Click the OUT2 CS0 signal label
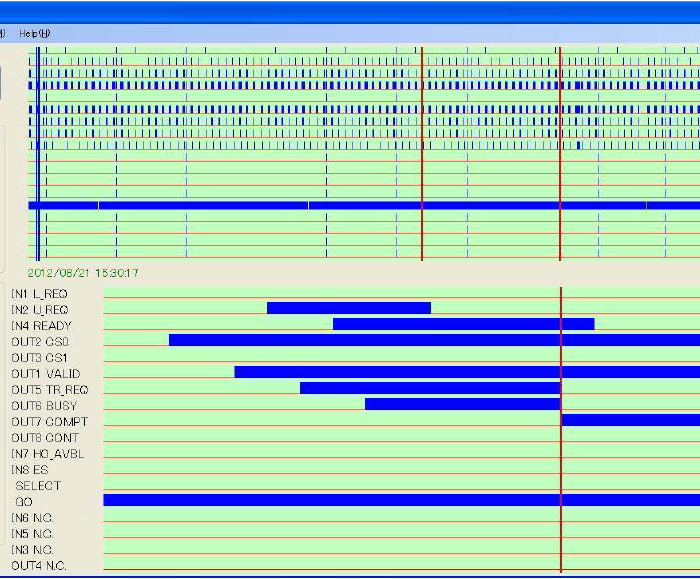The height and width of the screenshot is (579, 700). [x=39, y=341]
